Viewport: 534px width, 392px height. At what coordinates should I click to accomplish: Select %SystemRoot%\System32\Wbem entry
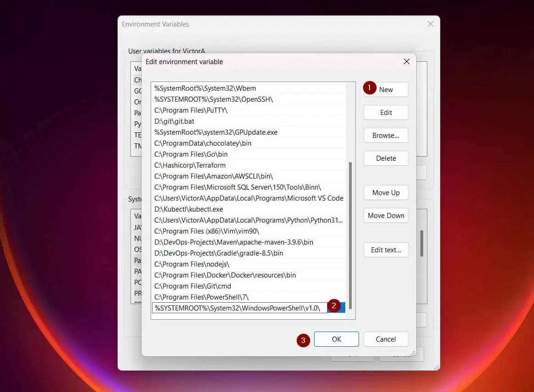click(x=249, y=88)
